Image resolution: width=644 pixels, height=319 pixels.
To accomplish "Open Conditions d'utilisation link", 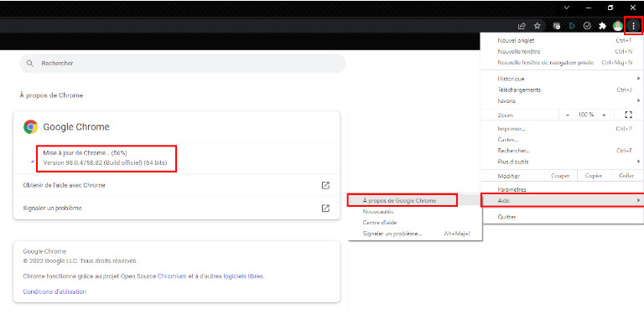I will pos(55,292).
